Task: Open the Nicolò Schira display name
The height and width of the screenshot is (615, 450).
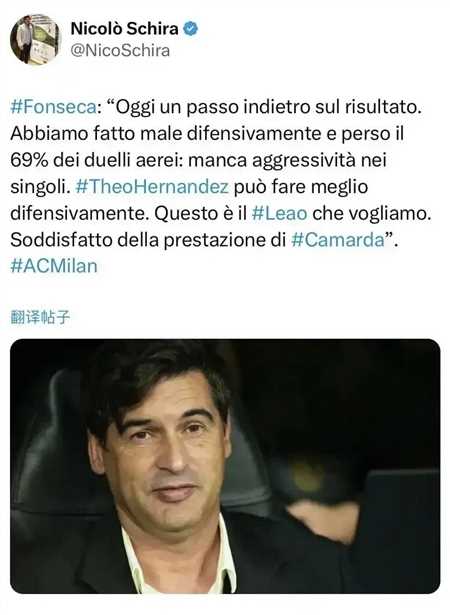Action: (124, 29)
